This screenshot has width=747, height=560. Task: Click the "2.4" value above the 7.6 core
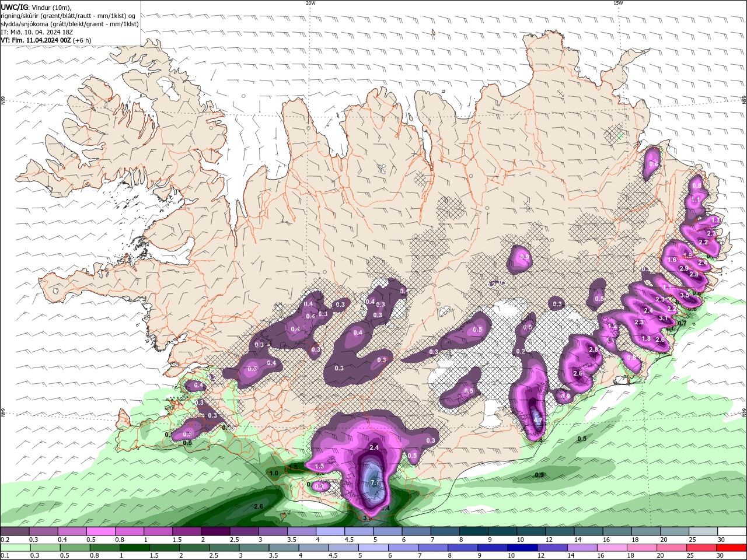(x=375, y=447)
